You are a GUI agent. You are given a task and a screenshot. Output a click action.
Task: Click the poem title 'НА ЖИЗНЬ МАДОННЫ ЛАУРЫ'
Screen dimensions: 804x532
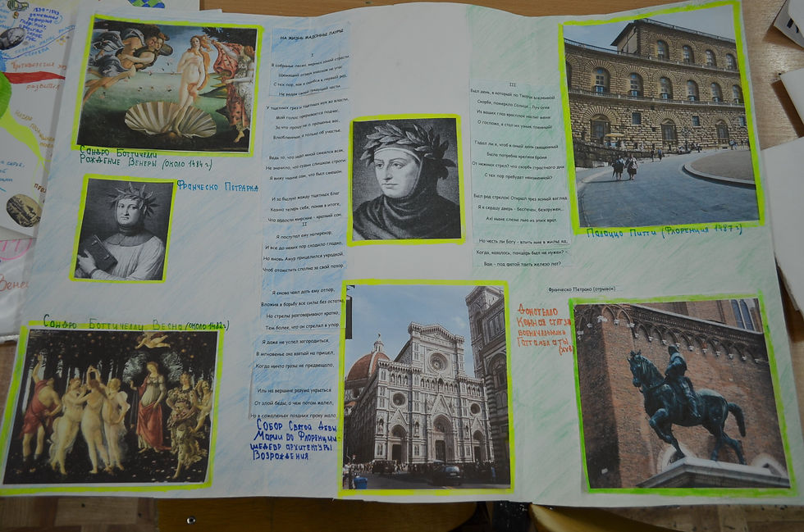[x=312, y=36]
